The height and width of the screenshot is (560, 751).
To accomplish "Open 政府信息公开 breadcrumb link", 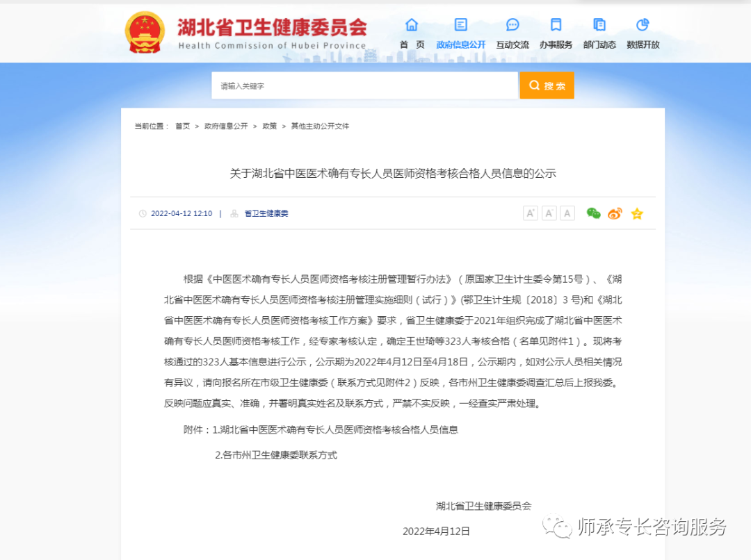I will pos(226,126).
